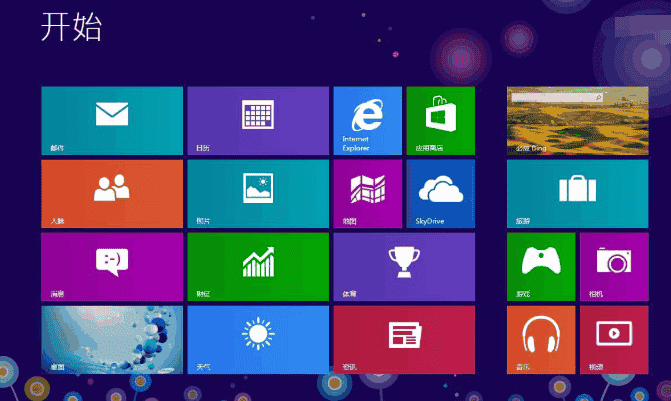Screen dimensions: 671x401
Task: Open the News (资讯) tile
Action: point(404,340)
